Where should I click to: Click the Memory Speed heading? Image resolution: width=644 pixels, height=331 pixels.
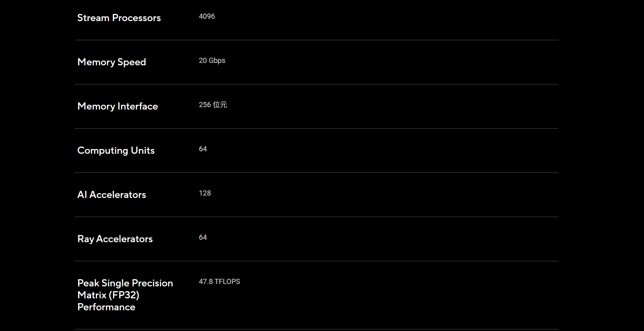[111, 62]
